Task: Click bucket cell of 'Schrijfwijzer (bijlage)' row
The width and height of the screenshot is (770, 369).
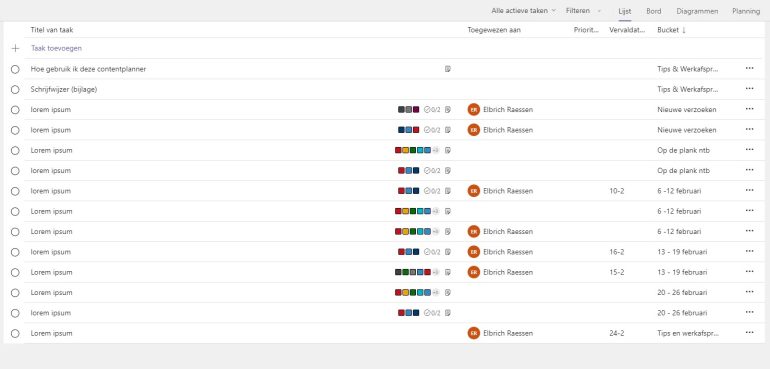Action: (x=688, y=89)
